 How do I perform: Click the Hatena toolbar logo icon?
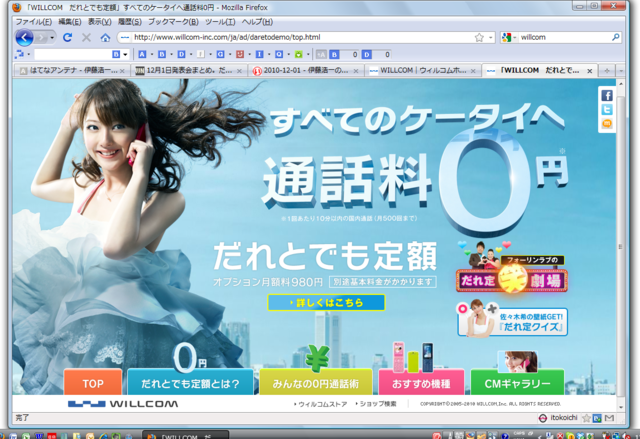(x=19, y=54)
